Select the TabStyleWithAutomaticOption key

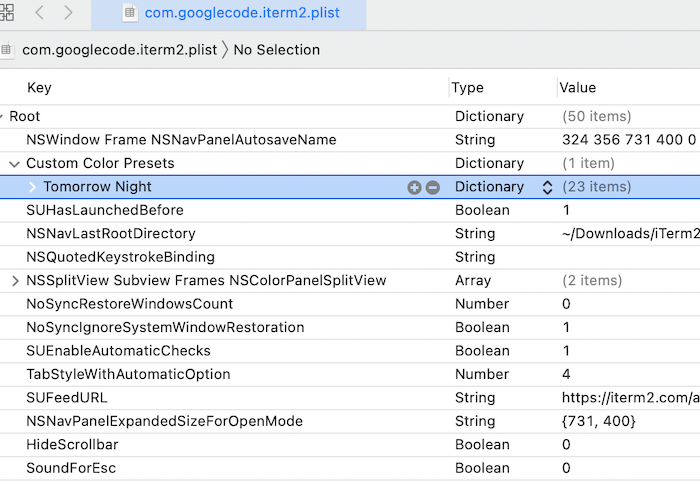[x=128, y=374]
